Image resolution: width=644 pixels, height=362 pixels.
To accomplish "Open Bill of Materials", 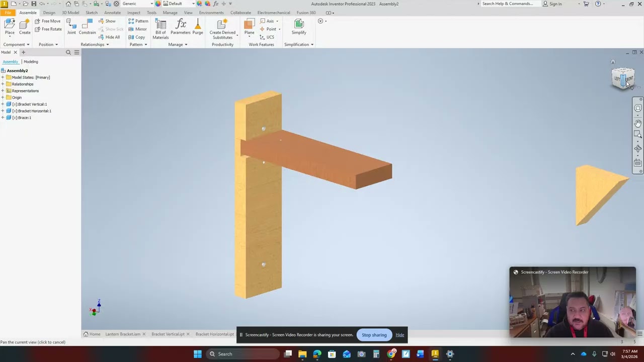I will 160,29.
